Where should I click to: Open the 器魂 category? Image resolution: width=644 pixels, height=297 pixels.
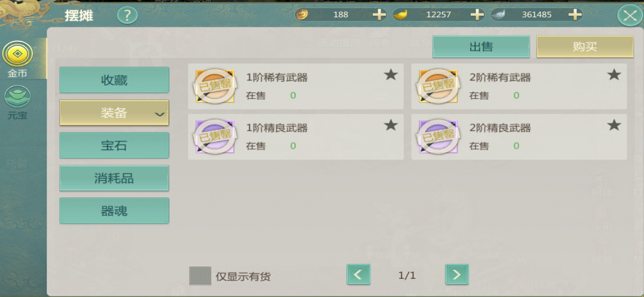[114, 211]
